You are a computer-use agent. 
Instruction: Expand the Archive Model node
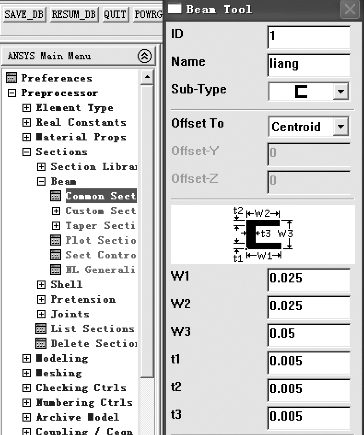pyautogui.click(x=27, y=417)
